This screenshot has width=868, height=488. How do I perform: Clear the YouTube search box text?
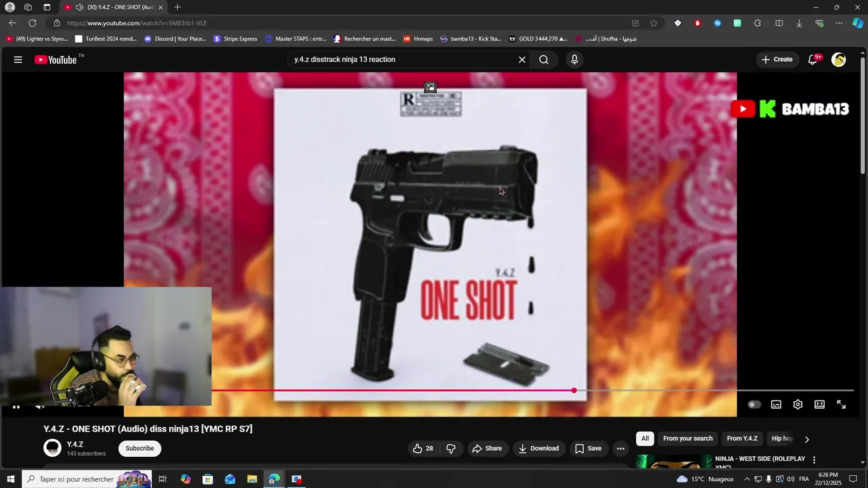click(x=522, y=60)
